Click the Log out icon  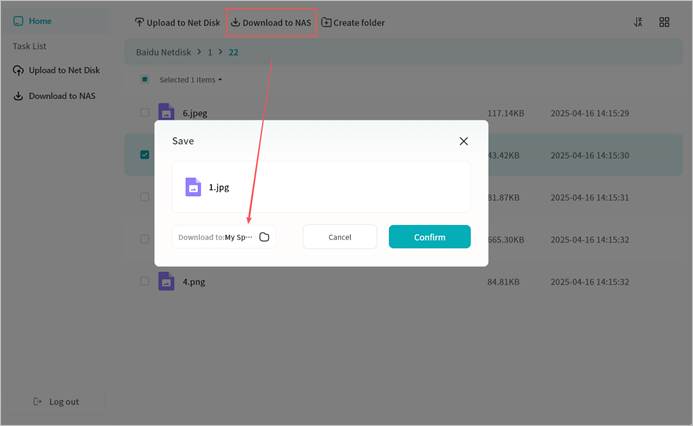38,402
